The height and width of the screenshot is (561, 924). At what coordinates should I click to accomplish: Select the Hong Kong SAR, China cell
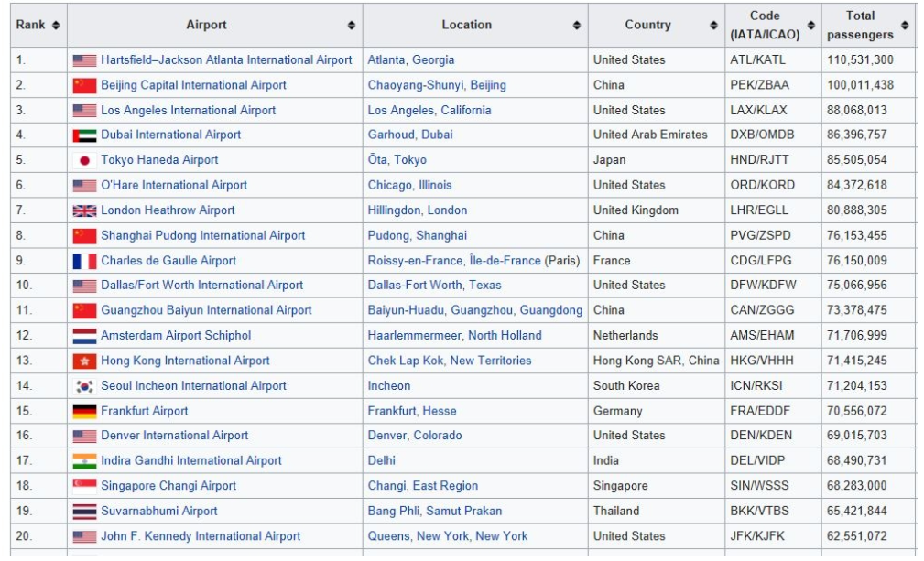(657, 361)
